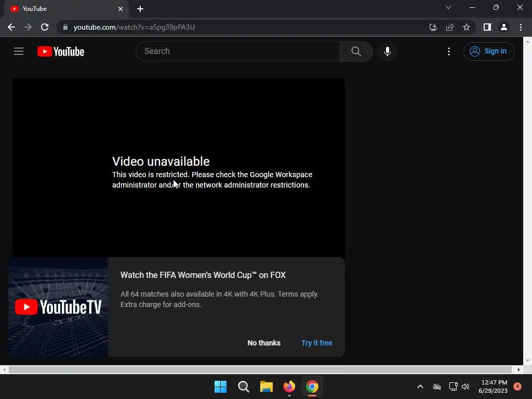This screenshot has height=399, width=532.
Task: Expand the tab search chevron
Action: tap(448, 7)
